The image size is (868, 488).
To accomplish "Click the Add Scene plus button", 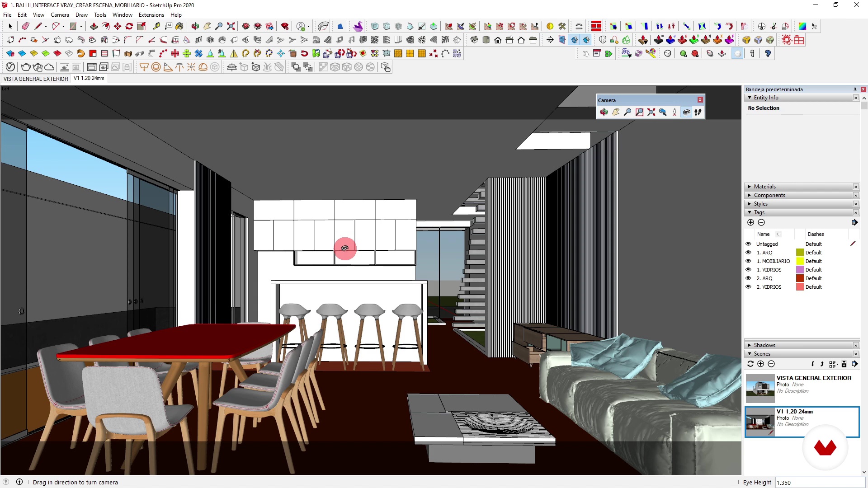I will point(761,364).
